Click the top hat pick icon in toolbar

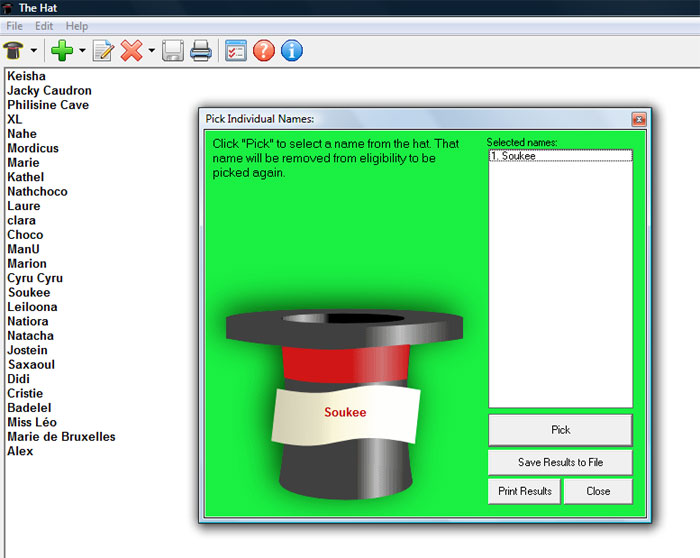point(13,50)
